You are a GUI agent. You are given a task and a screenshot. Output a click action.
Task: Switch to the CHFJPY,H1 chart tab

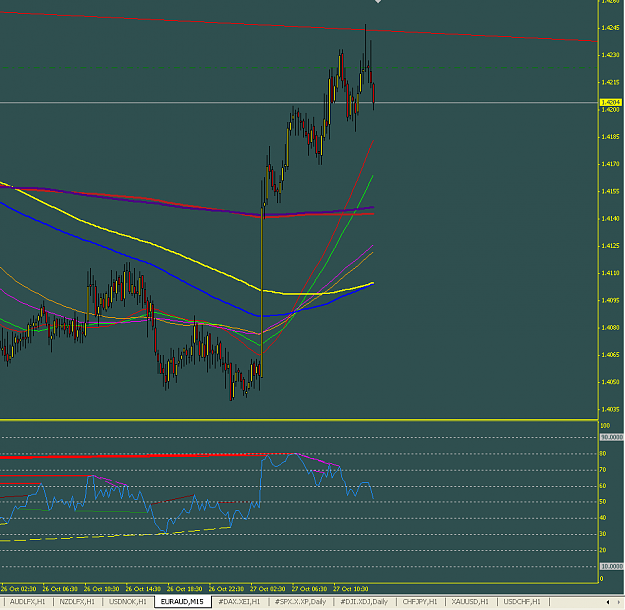(420, 602)
